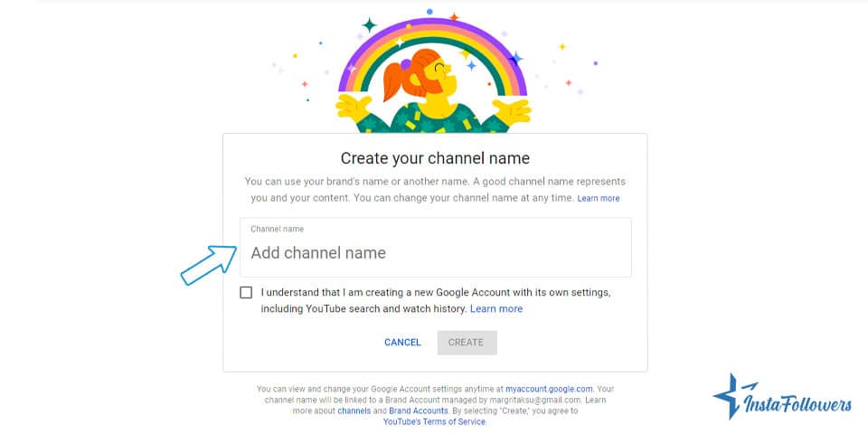Image resolution: width=868 pixels, height=434 pixels.
Task: Open the Brand Accounts link
Action: [x=418, y=410]
